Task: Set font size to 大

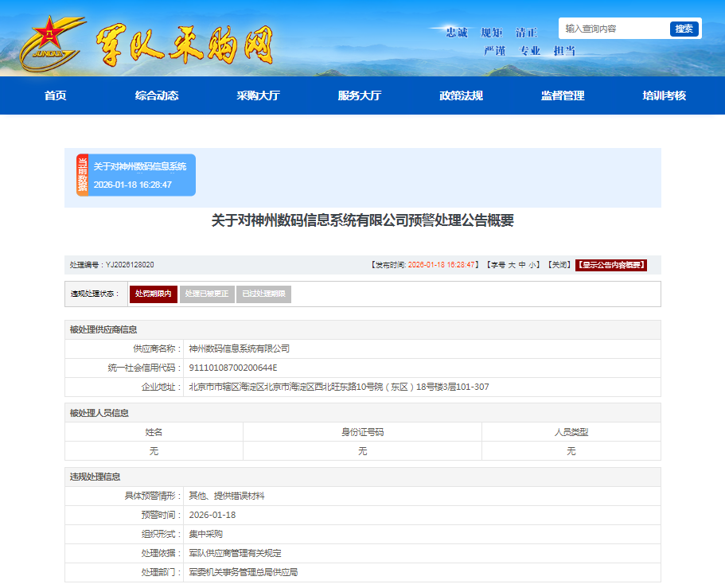Action: [512, 265]
